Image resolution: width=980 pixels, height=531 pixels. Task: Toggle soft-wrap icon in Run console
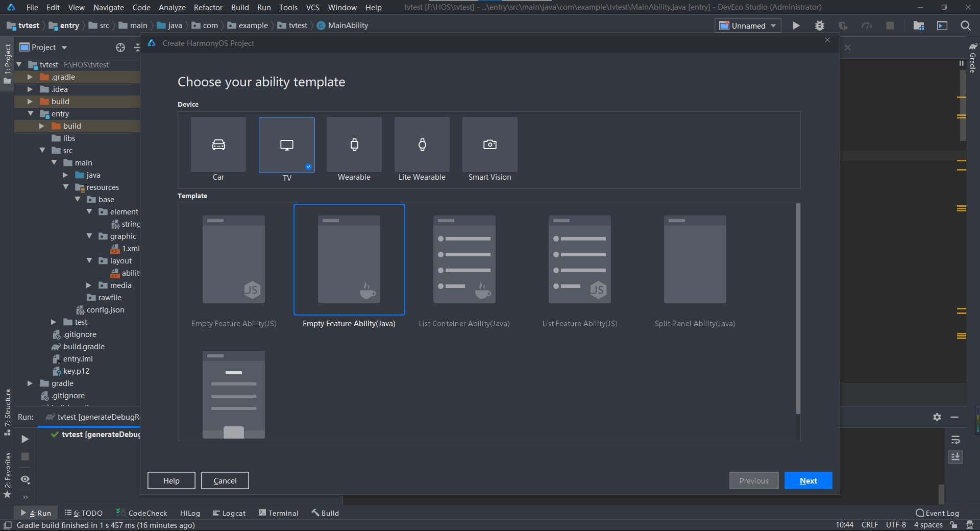point(956,440)
